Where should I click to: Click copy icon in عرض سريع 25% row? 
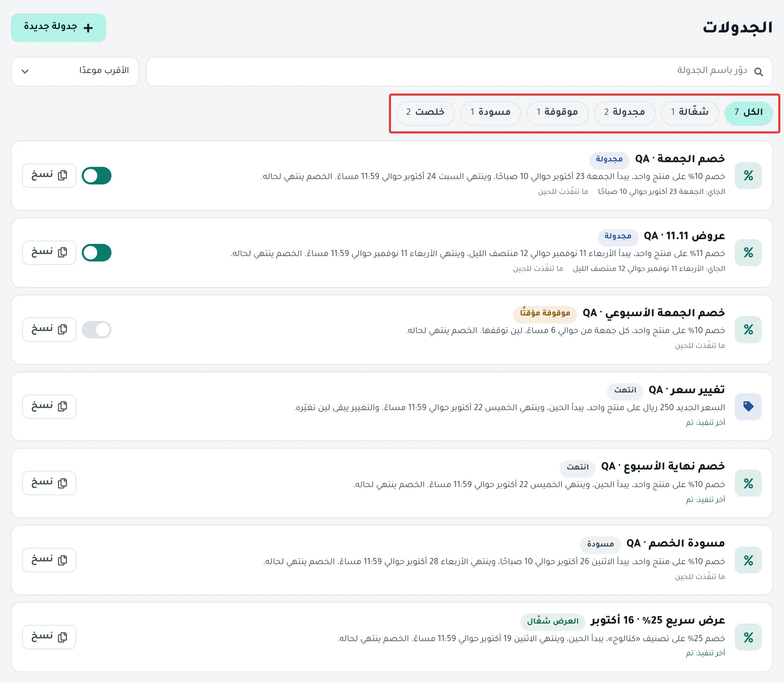[x=62, y=637]
